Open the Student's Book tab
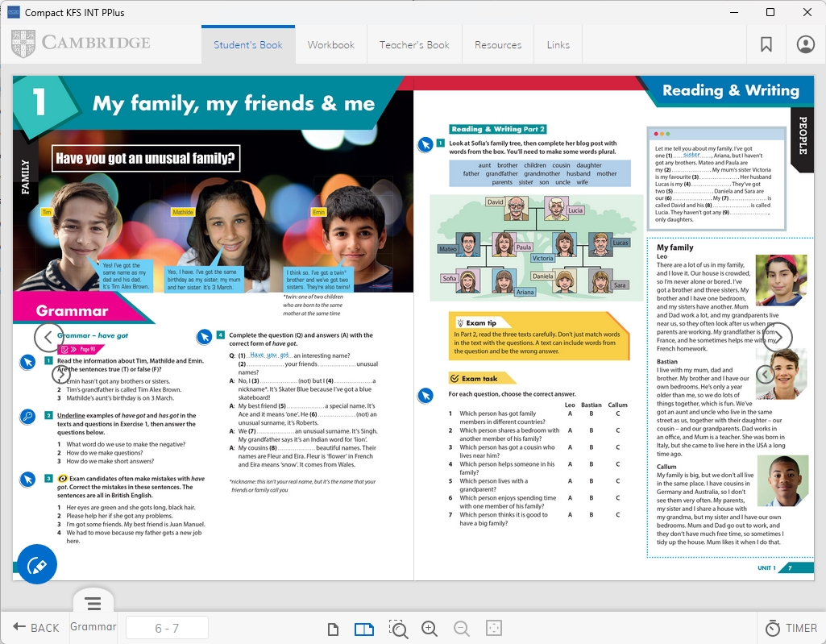Viewport: 826px width, 644px height. click(248, 45)
